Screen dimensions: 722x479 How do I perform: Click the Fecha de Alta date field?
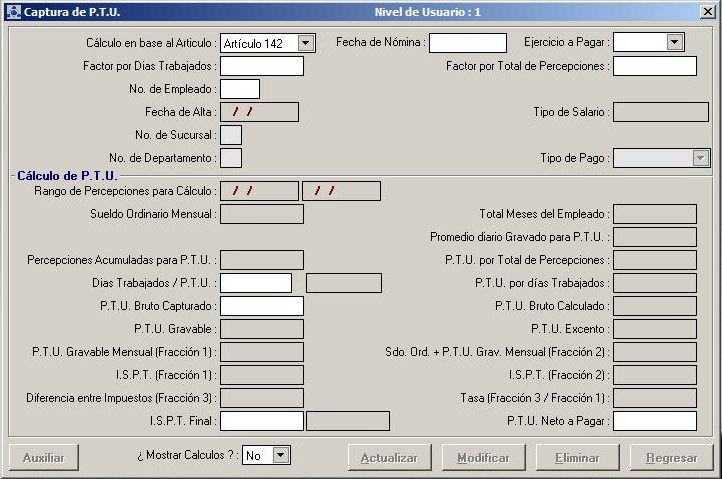coord(259,112)
